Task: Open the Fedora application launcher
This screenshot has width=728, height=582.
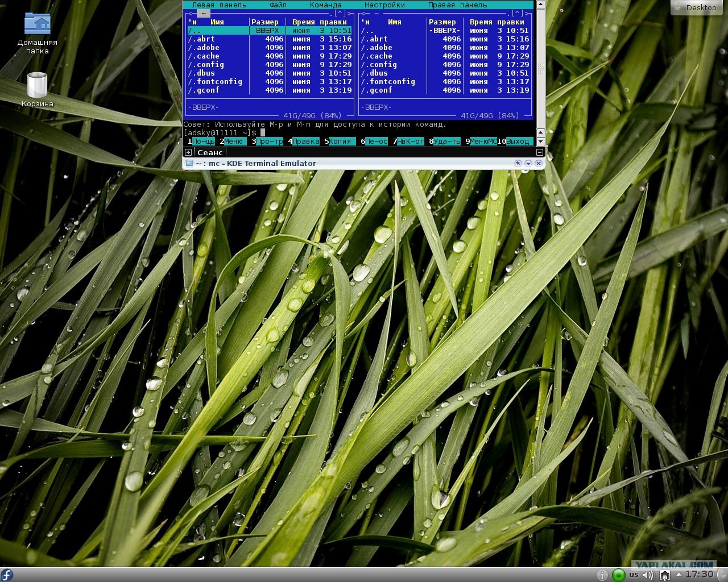Action: (x=7, y=575)
